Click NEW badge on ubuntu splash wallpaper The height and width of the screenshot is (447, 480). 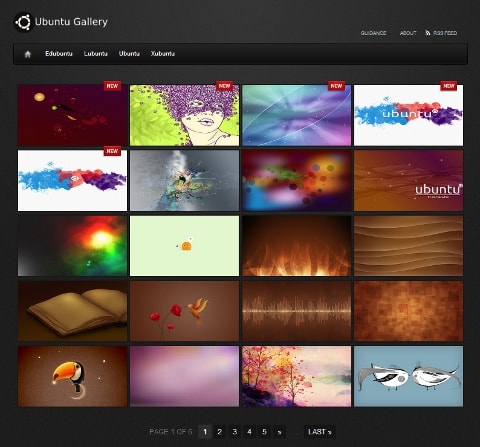(449, 86)
